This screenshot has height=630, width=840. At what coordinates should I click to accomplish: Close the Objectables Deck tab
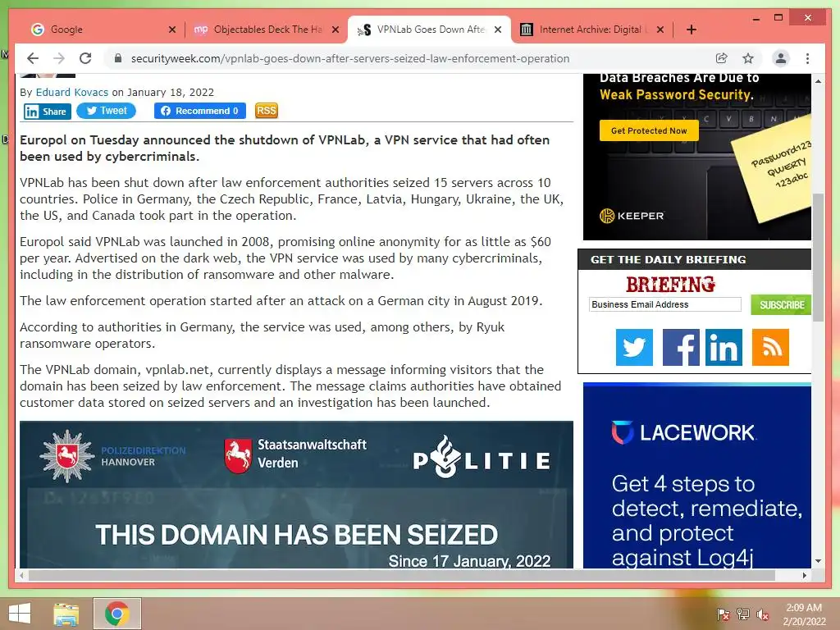[x=336, y=30]
